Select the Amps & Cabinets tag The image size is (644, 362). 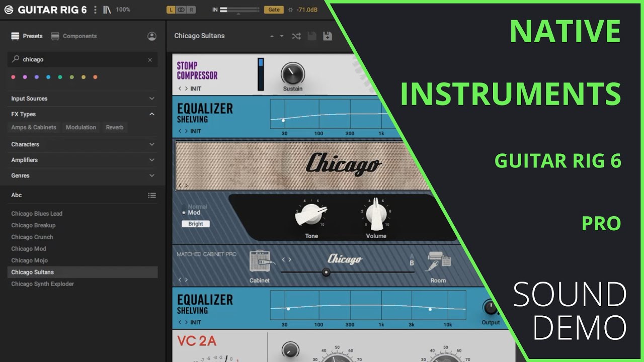[x=34, y=127]
